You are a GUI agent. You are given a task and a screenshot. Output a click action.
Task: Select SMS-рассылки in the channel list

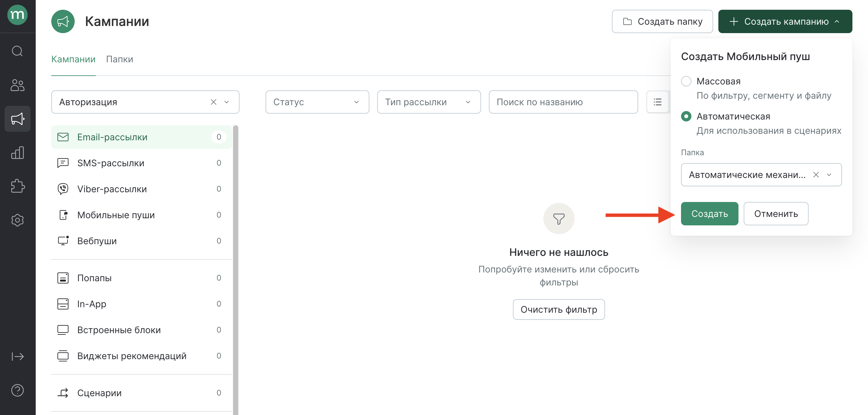[x=141, y=163]
